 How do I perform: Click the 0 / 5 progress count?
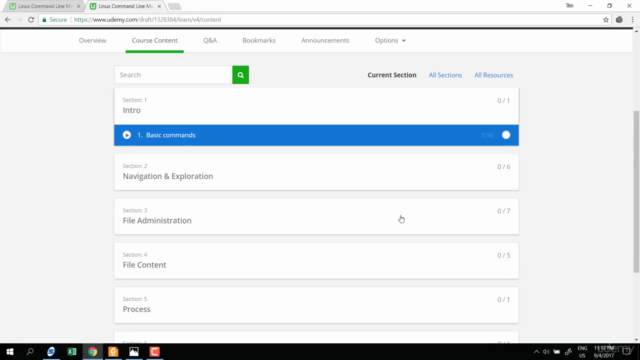(x=504, y=256)
